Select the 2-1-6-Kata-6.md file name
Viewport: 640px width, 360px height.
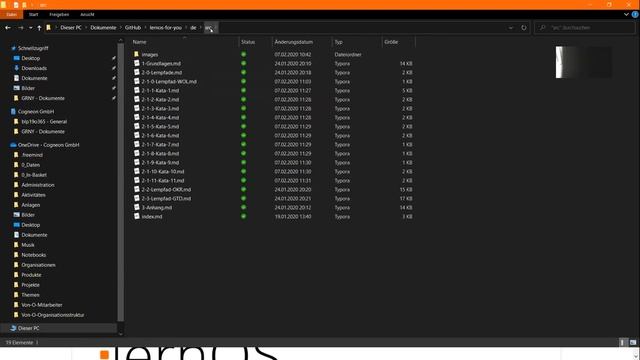160,136
